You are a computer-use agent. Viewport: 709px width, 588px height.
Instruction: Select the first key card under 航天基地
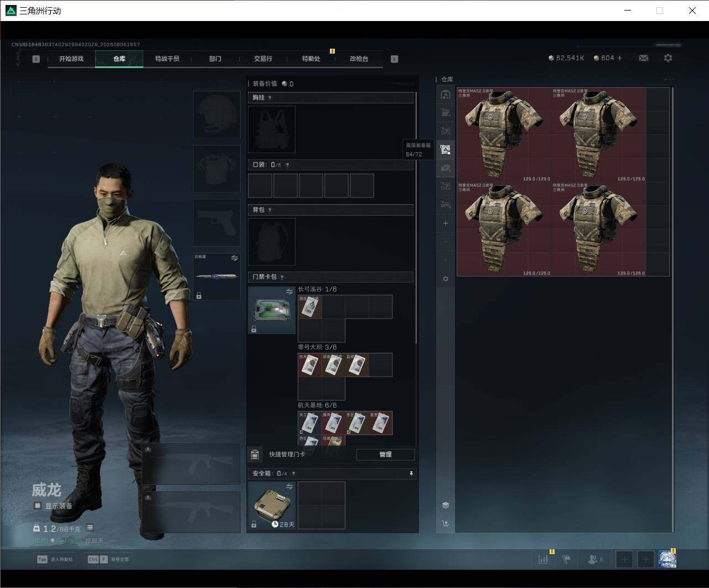310,423
